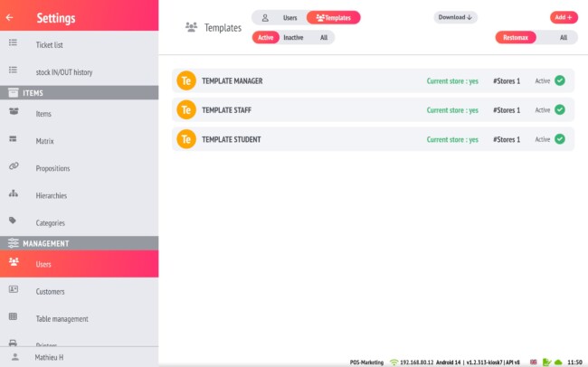Click the Items boxes icon
588x367 pixels.
click(x=14, y=111)
